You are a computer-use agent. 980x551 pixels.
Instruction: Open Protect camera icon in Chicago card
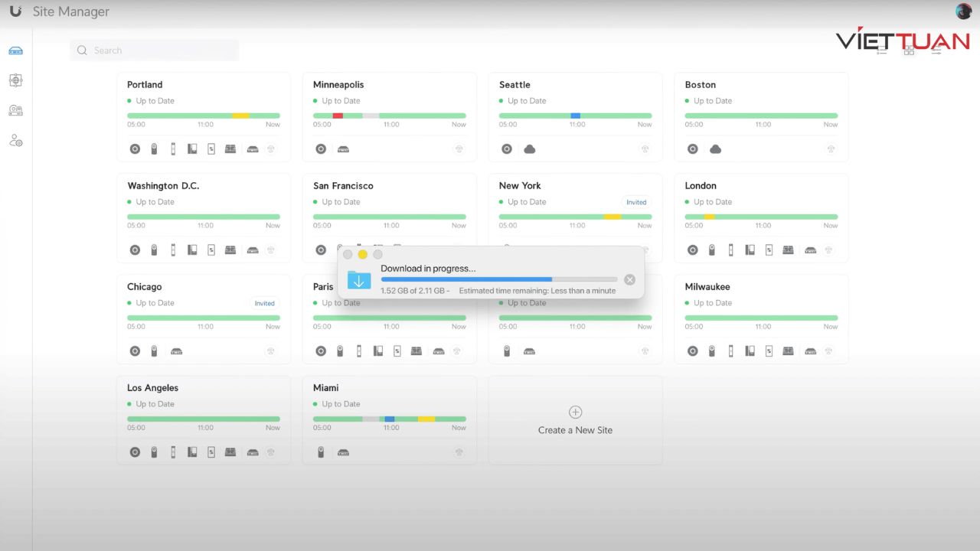[154, 351]
